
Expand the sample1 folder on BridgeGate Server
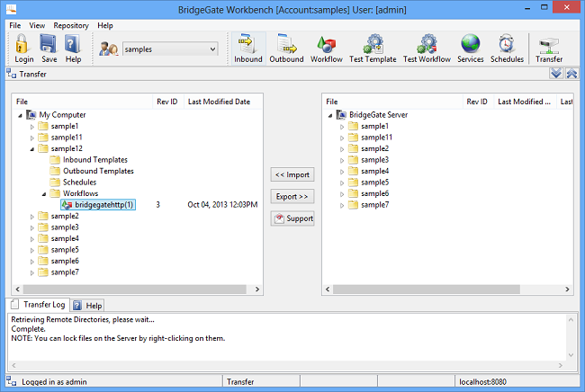coord(342,126)
